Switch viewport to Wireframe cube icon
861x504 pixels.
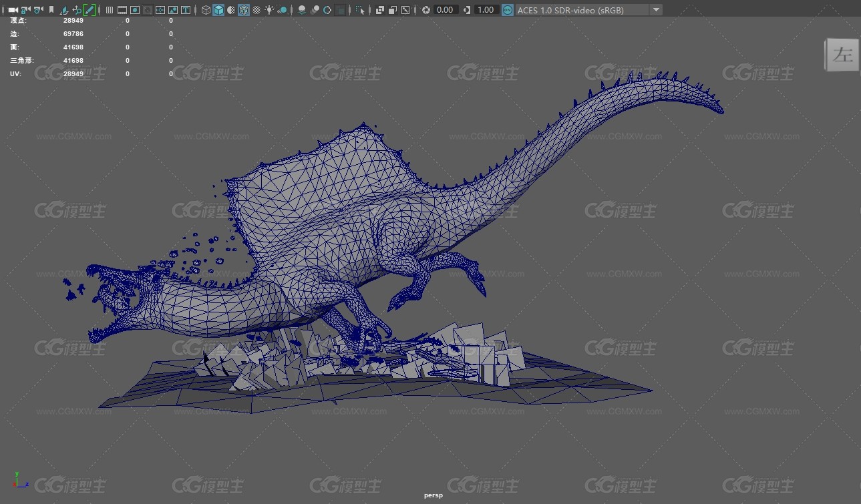tap(206, 10)
